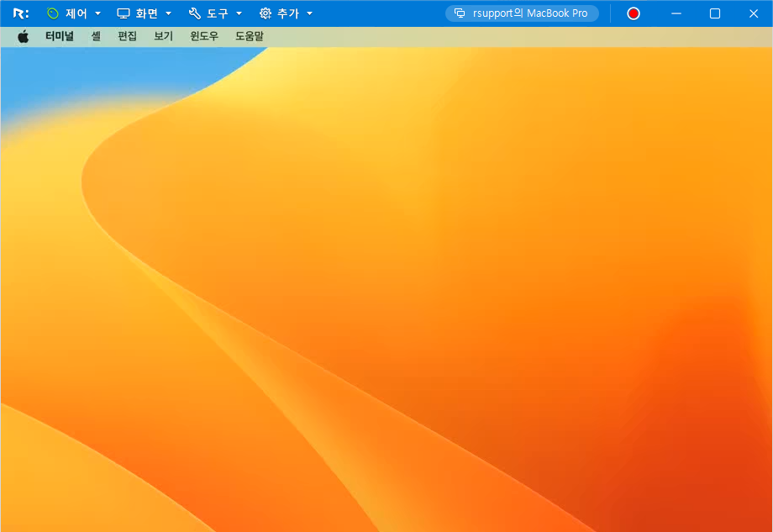Open the 추가 additional menu
This screenshot has width=773, height=532.
(288, 13)
